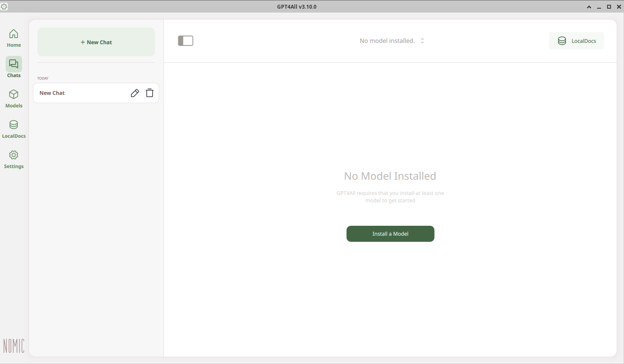Maximize the GPT4All window
Image resolution: width=624 pixels, height=364 pixels.
pyautogui.click(x=609, y=7)
